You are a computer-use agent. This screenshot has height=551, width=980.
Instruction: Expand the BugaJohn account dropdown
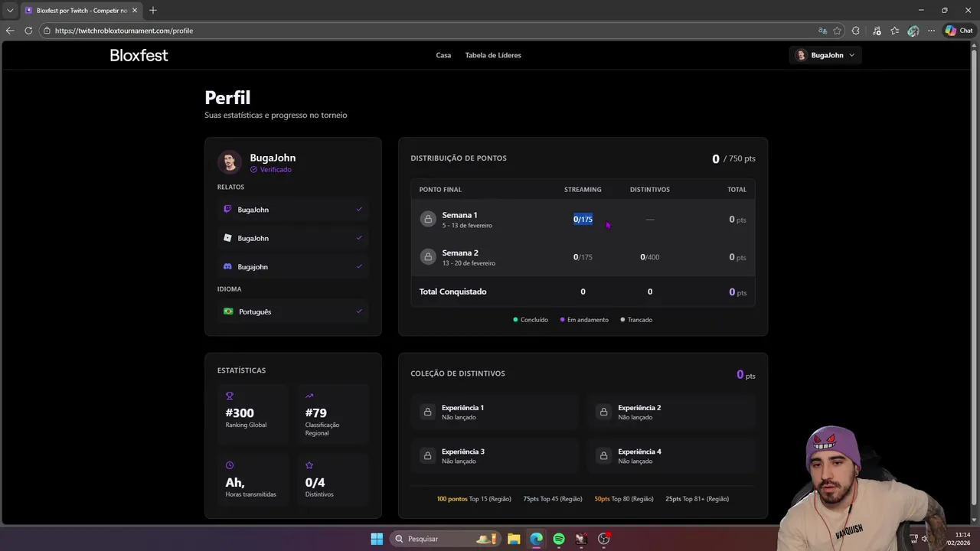point(825,55)
